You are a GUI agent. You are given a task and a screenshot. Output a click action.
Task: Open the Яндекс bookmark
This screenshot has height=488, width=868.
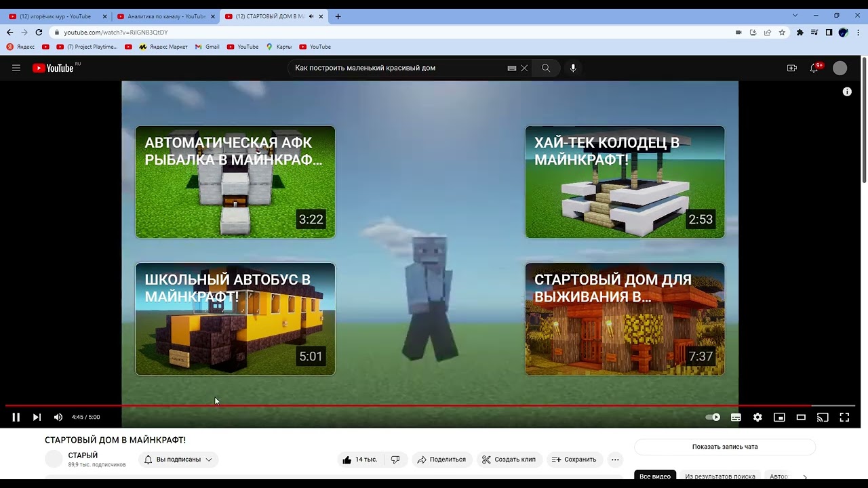pyautogui.click(x=20, y=47)
